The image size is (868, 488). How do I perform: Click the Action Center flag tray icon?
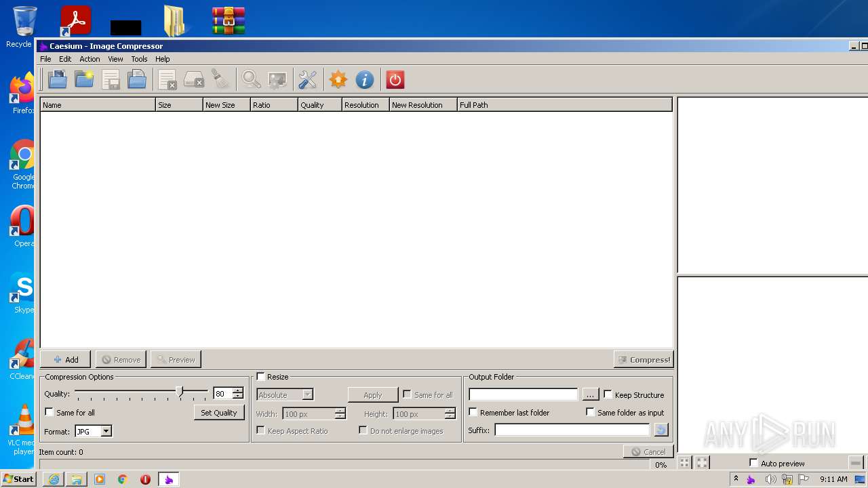pyautogui.click(x=804, y=479)
